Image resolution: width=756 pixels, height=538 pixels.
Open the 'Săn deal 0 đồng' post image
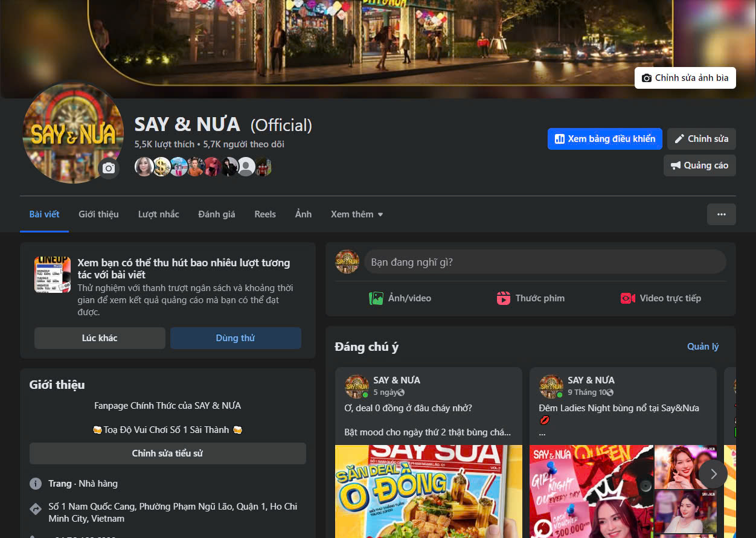429,492
